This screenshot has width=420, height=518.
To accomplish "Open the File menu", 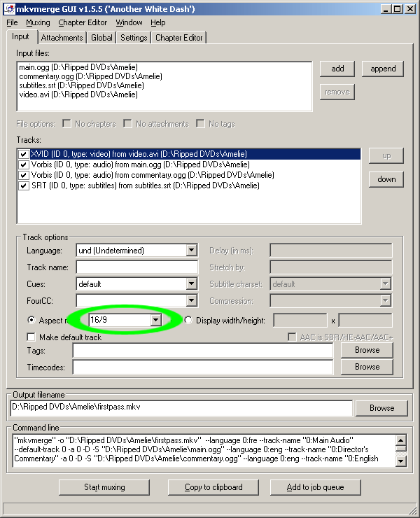I will tap(12, 22).
